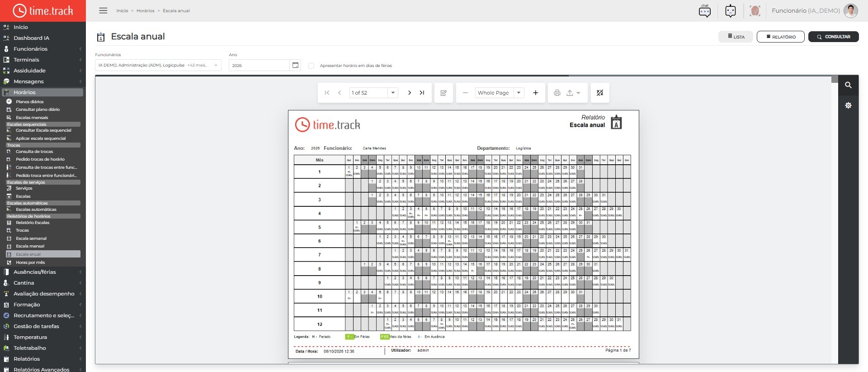Click the export upload icon
The width and height of the screenshot is (868, 372).
[x=570, y=93]
